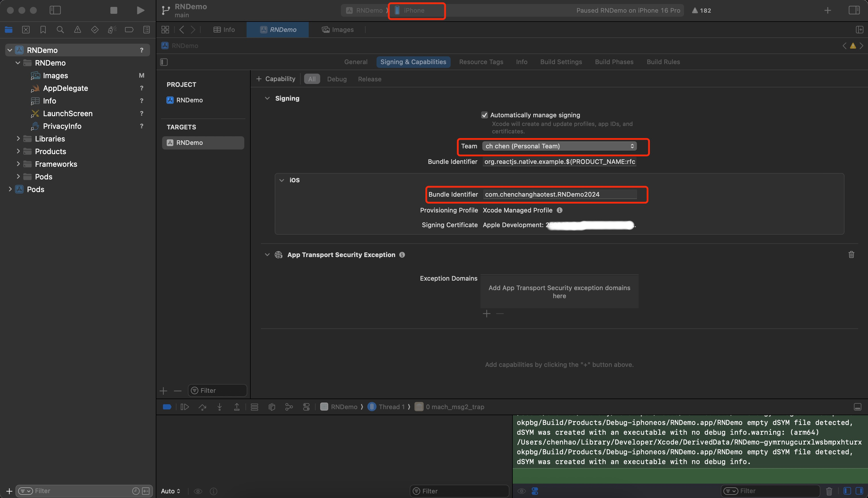The image size is (868, 498).
Task: Open the Find navigator magnifier icon
Action: pyautogui.click(x=60, y=30)
